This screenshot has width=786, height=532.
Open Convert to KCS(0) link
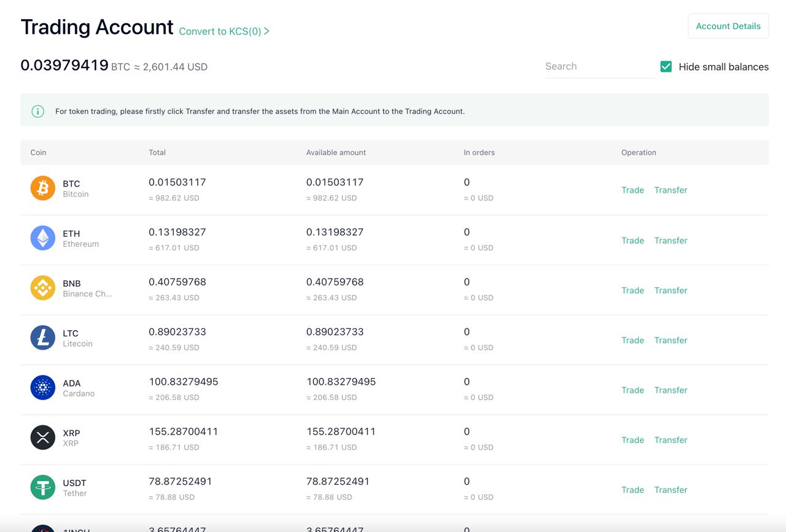(x=224, y=31)
